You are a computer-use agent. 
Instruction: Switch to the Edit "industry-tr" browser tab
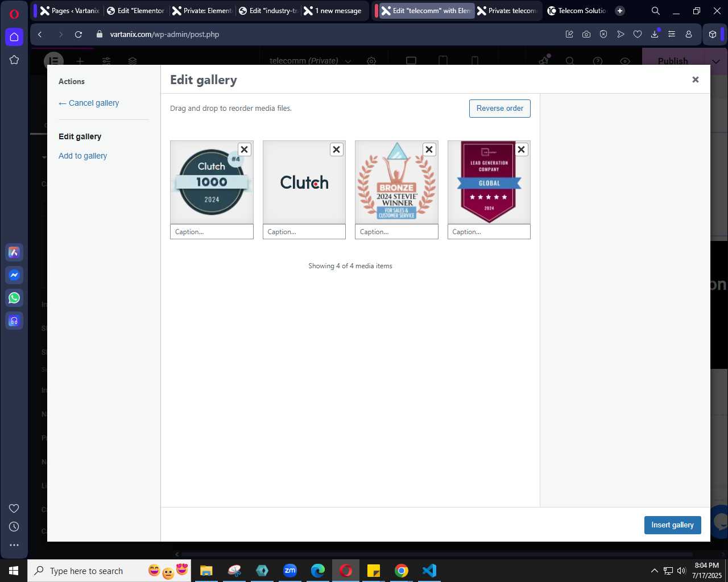(268, 10)
